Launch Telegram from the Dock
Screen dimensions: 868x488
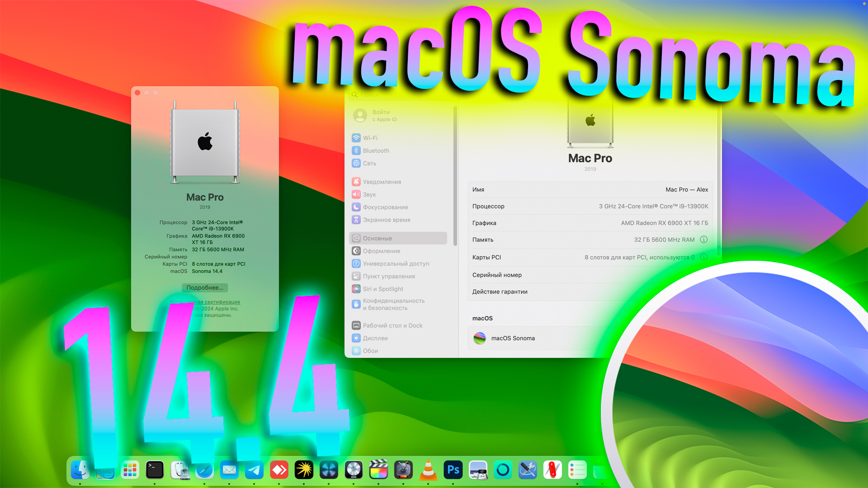255,470
